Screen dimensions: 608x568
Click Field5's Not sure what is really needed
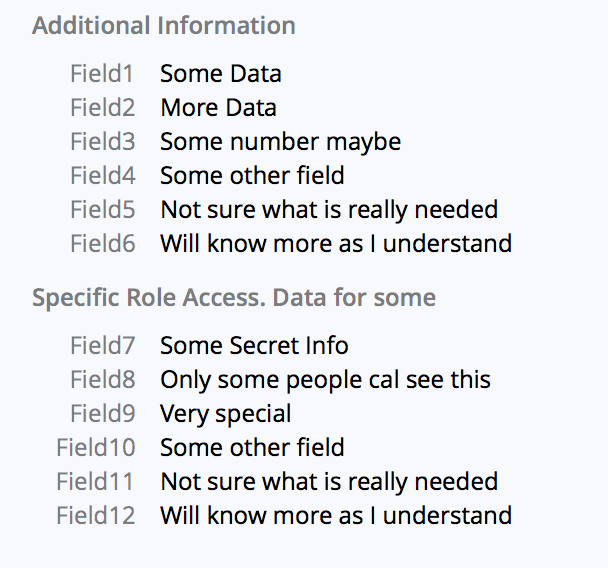click(x=329, y=210)
